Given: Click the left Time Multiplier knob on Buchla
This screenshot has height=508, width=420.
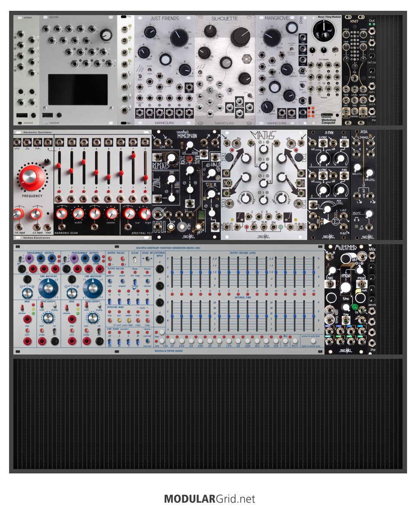Looking at the screenshot, I should pyautogui.click(x=48, y=288).
